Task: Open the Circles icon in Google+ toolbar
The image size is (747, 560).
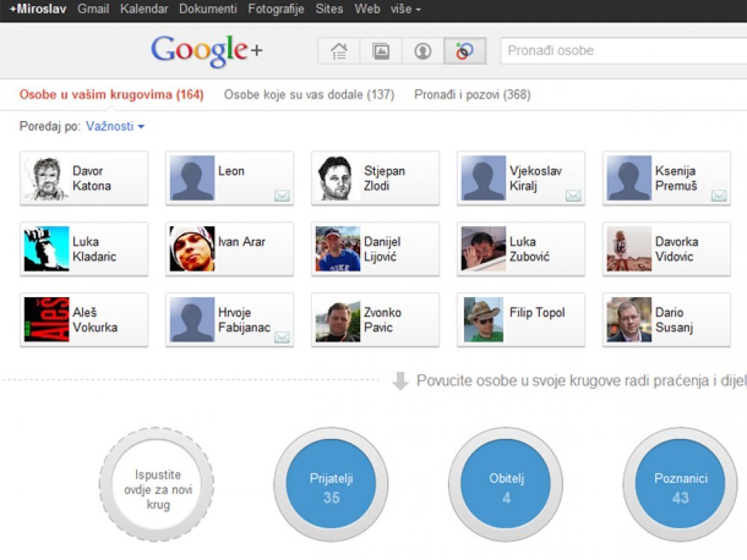Action: point(465,51)
